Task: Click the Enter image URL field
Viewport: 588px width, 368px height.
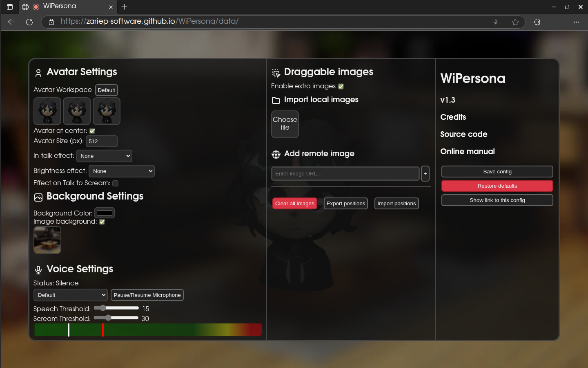Action: [345, 173]
